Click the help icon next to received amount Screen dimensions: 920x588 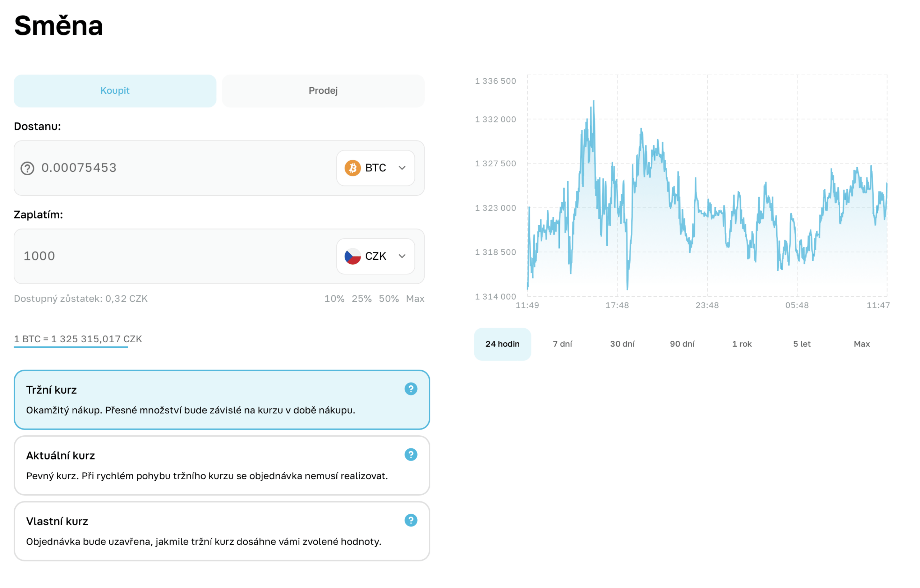click(28, 168)
